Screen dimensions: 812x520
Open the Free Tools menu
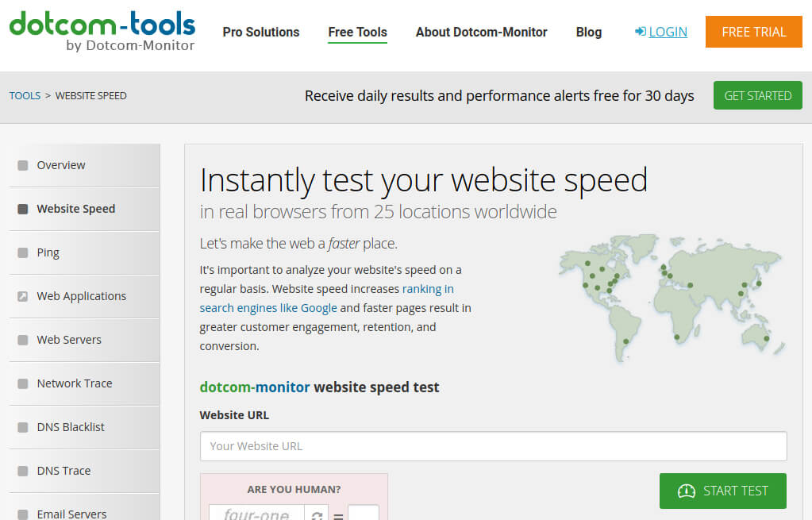point(356,32)
